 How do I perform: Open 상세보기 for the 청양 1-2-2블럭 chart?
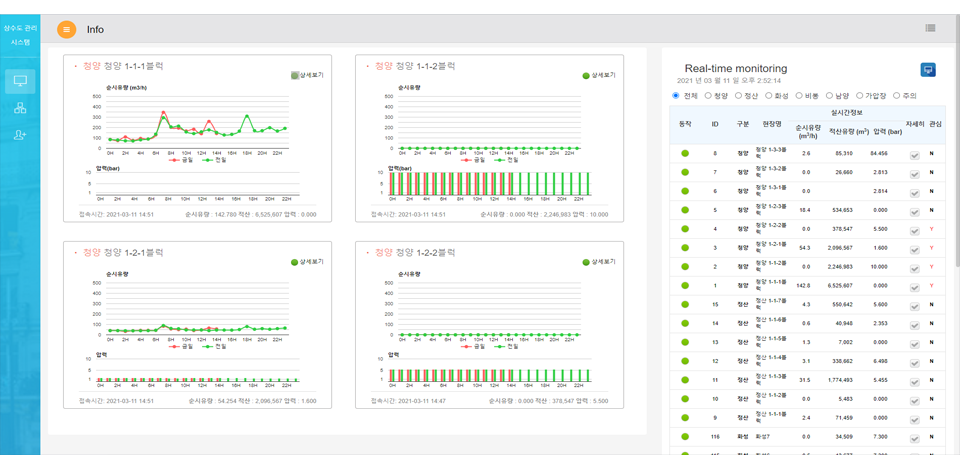[598, 261]
